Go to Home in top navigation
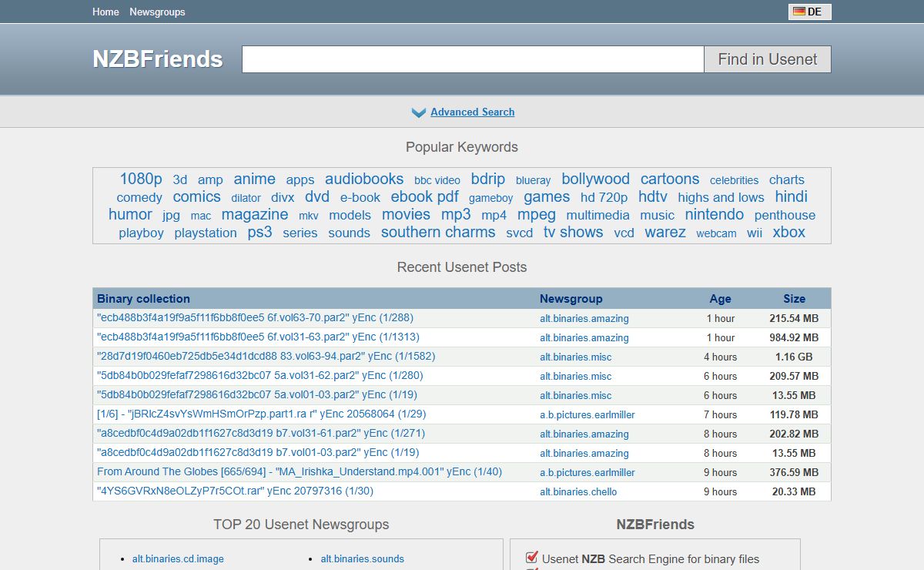This screenshot has height=570, width=924. coord(105,12)
